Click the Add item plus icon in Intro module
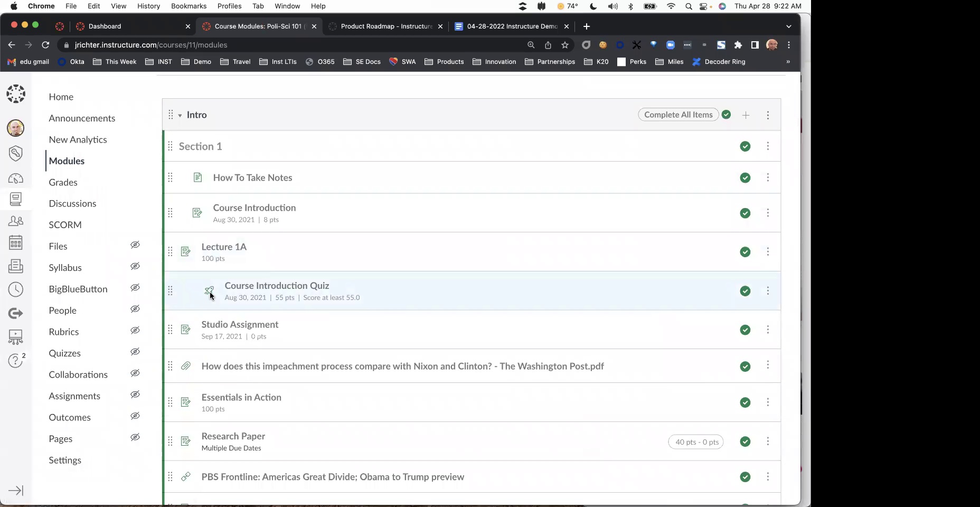 (746, 115)
